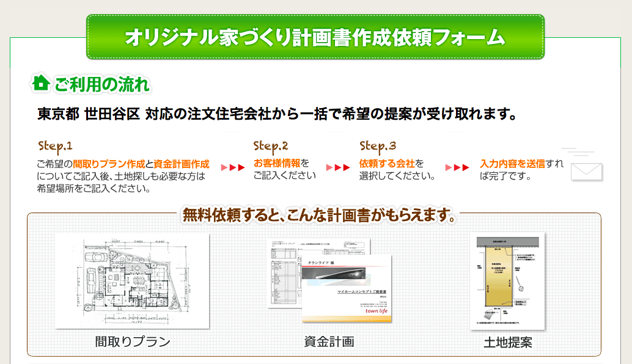Click the red arrows between Step.2 and Step.3

click(338, 167)
